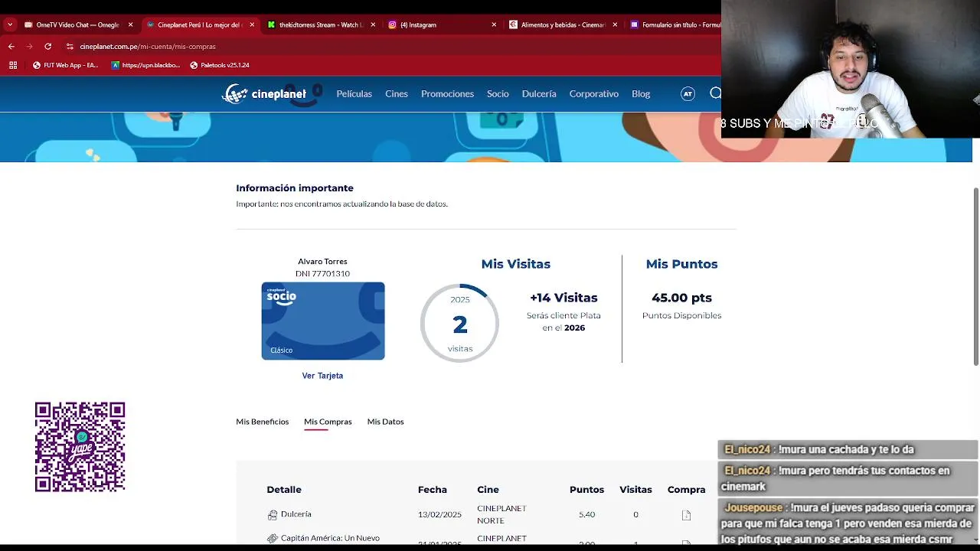
Task: Click the Cineplanet logo
Action: [x=265, y=94]
